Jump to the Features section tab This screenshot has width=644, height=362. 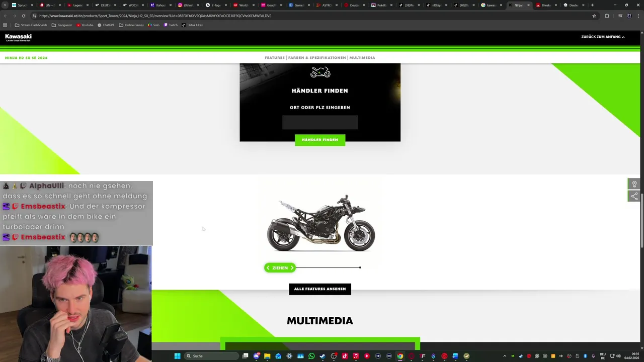click(275, 58)
